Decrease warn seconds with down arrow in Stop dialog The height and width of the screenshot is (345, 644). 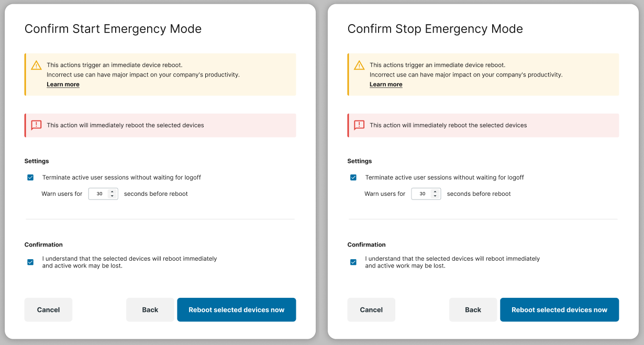point(435,196)
